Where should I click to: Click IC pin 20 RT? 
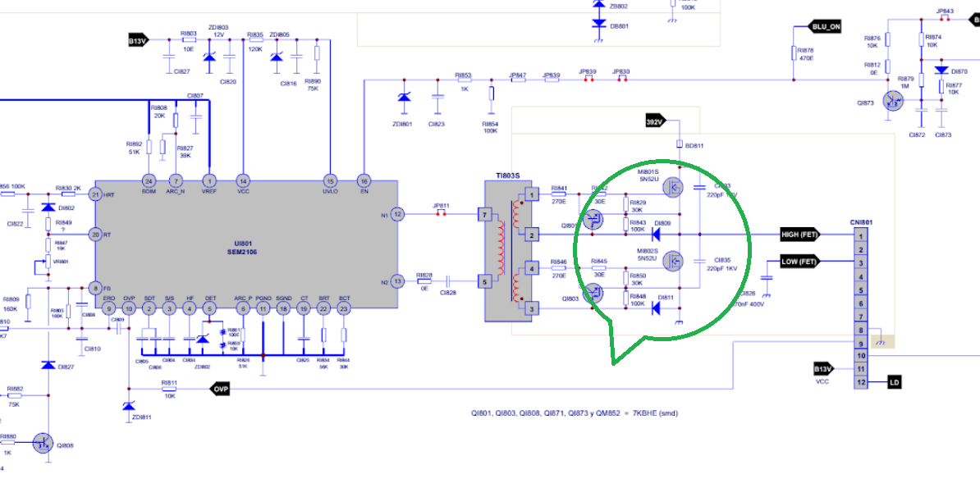(95, 234)
